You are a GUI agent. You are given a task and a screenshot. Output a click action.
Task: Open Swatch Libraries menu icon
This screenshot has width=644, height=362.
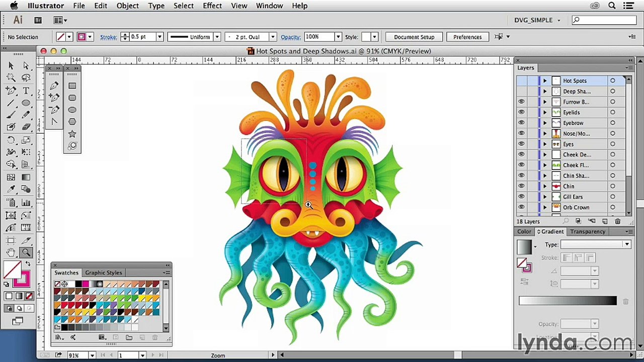[59, 337]
